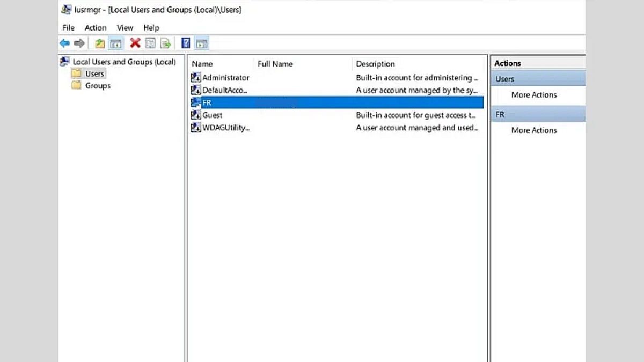Go up one level with folder icon

pos(100,43)
